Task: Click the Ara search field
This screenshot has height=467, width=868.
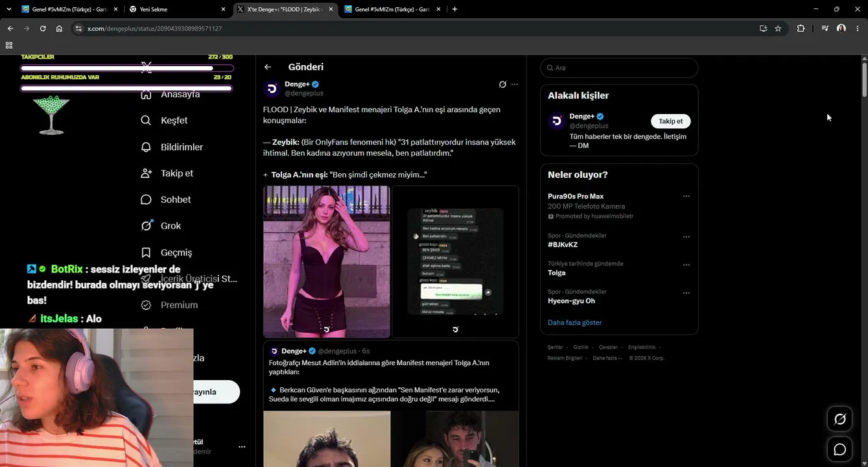Action: pos(619,68)
